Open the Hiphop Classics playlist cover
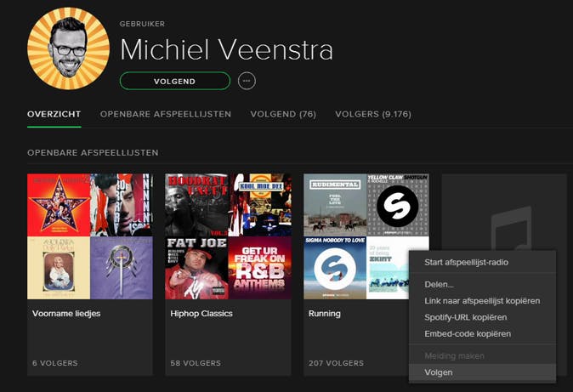 [x=228, y=236]
